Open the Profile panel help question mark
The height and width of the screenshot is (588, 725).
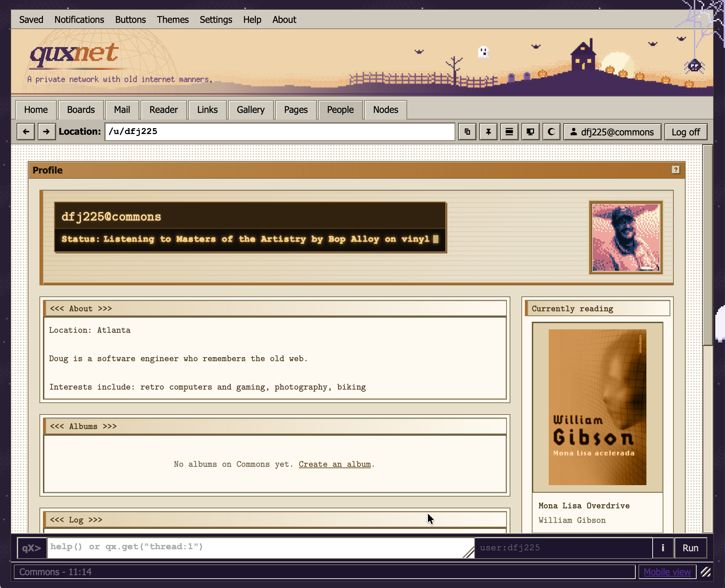click(675, 170)
